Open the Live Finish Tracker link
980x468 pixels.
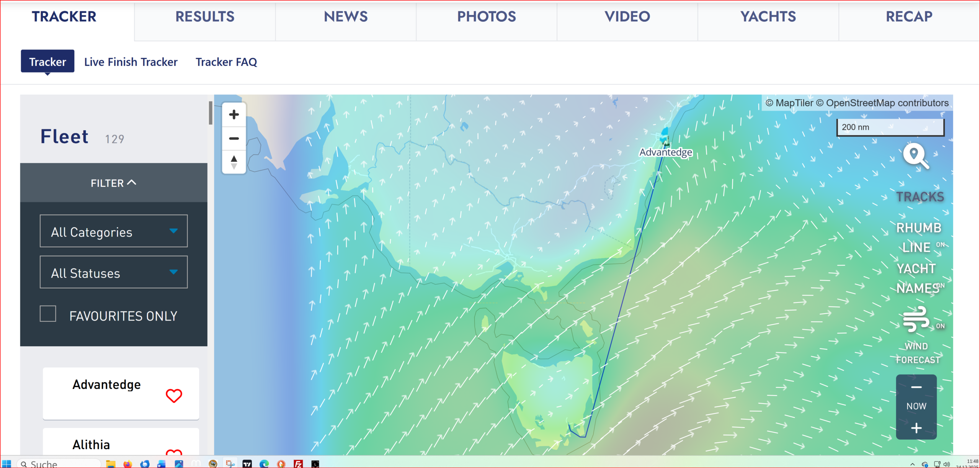(x=131, y=62)
